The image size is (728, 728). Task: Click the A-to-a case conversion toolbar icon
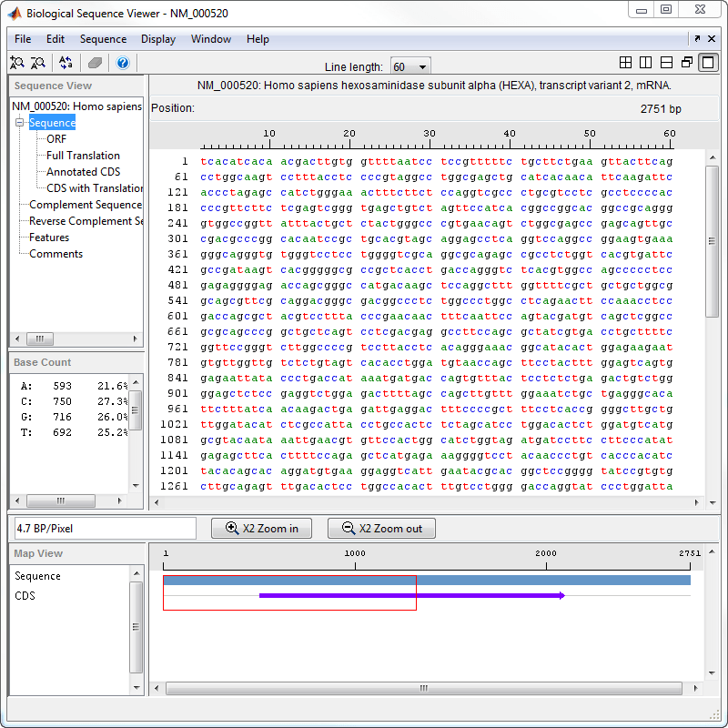point(66,63)
